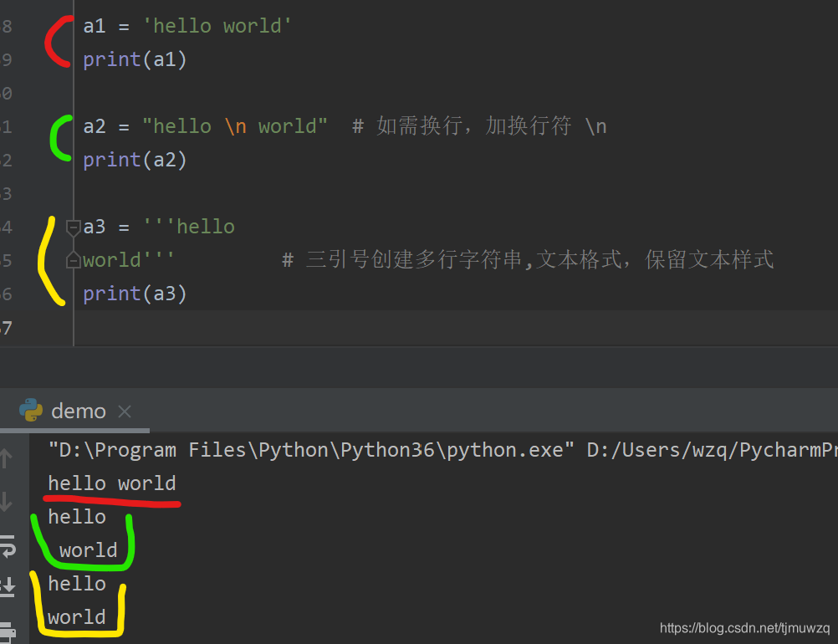
Task: Close the demo run tab
Action: click(x=125, y=411)
